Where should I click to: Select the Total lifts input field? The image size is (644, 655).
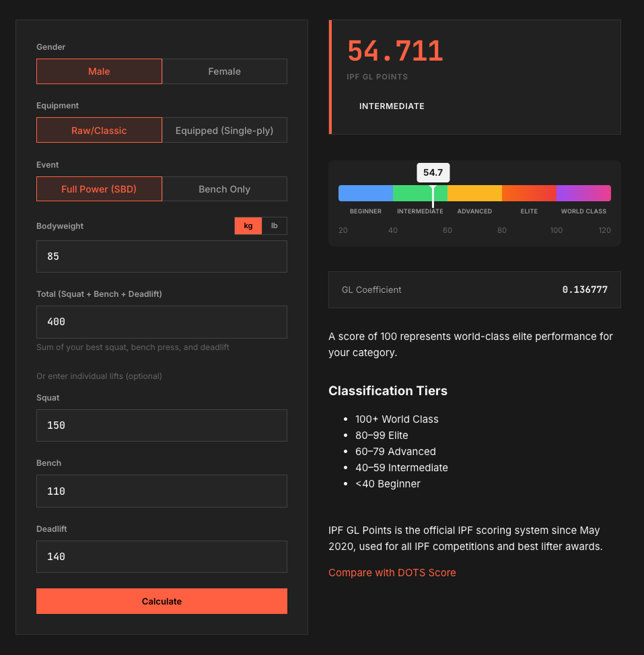(x=162, y=322)
